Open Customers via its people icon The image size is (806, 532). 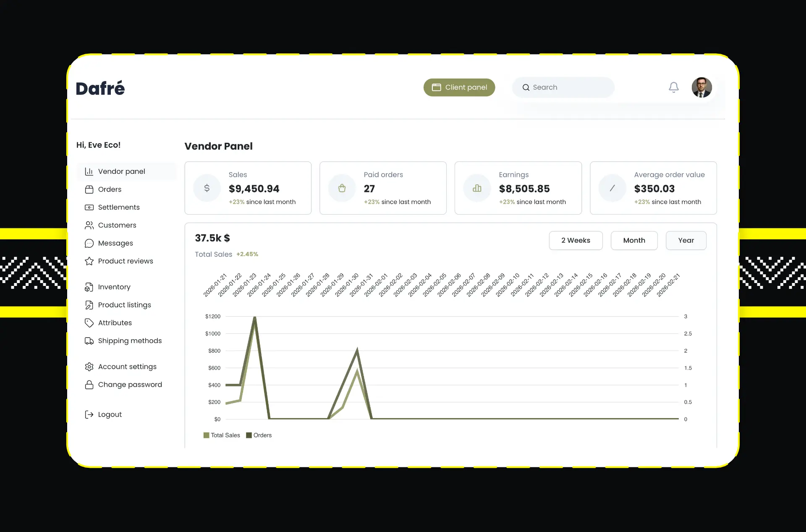(89, 225)
